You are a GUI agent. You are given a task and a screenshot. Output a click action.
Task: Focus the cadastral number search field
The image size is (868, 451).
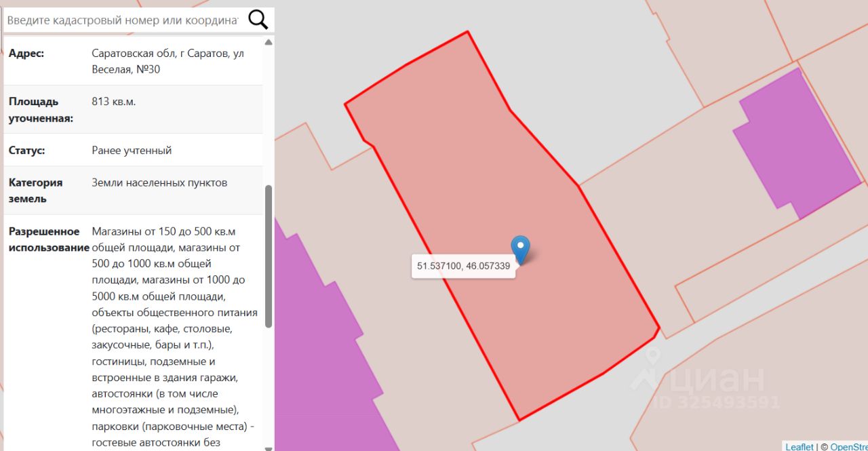coord(123,20)
